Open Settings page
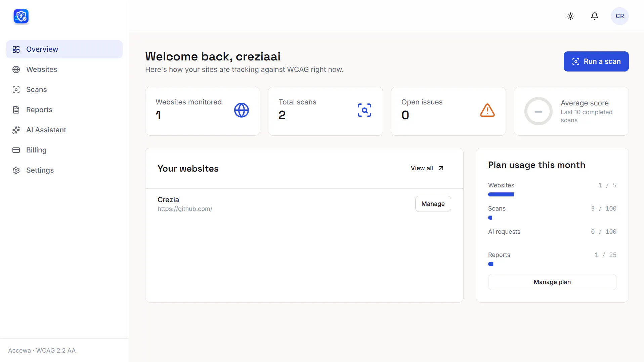The width and height of the screenshot is (644, 362). pos(64,170)
